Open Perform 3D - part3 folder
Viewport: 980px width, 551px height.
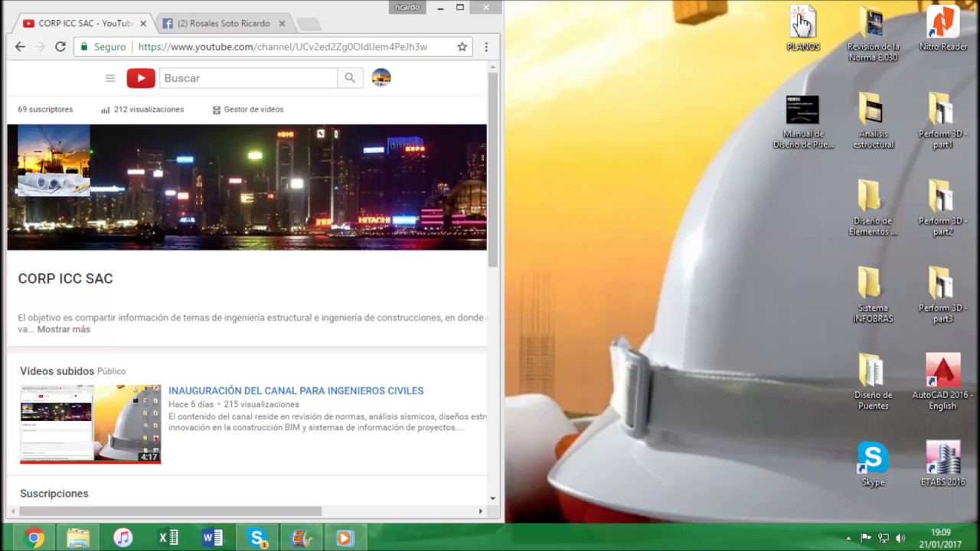(942, 295)
